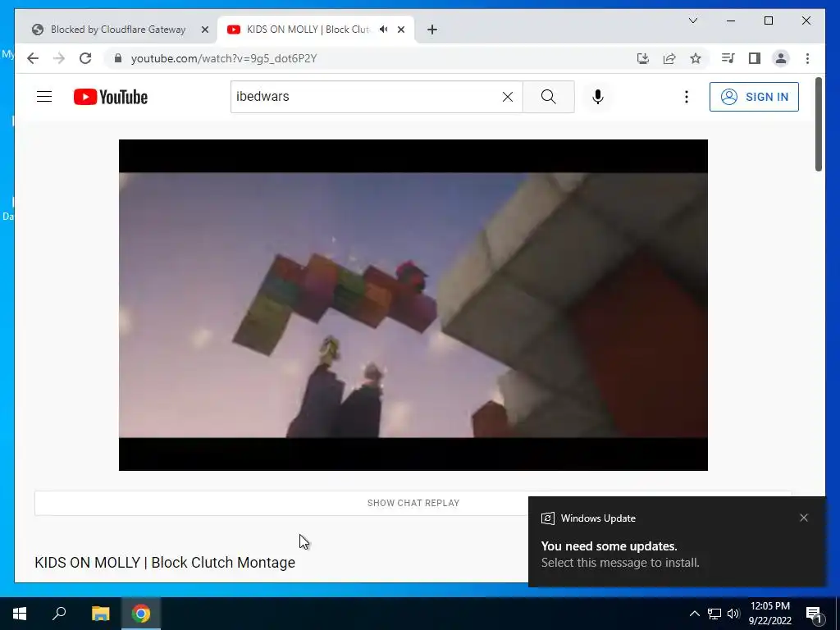Open the Windows Start menu
The image size is (840, 630).
point(20,614)
